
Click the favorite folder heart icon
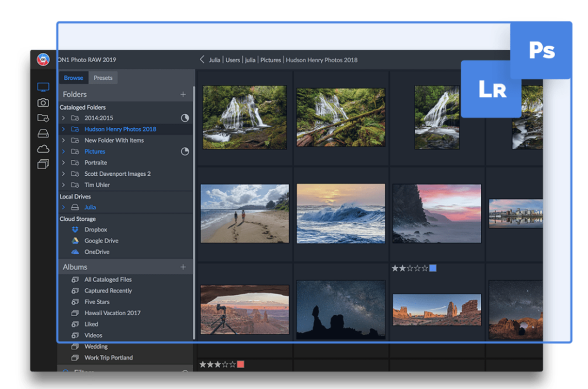pos(43,118)
